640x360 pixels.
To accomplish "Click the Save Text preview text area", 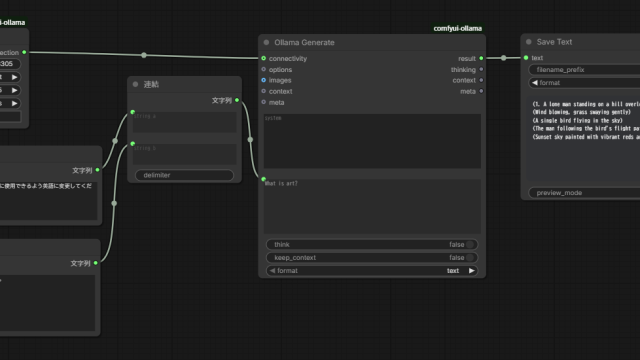I will pos(584,139).
